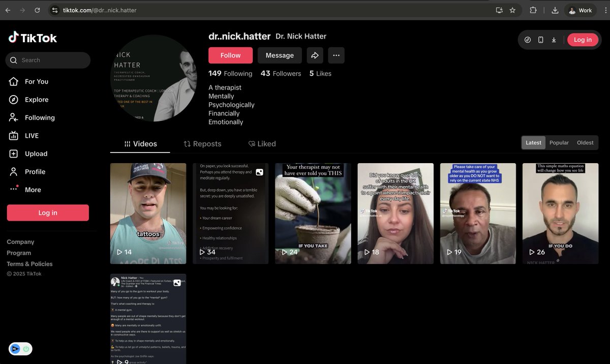Click the phone app icon in header
Screen dimensions: 610x364
(x=541, y=40)
